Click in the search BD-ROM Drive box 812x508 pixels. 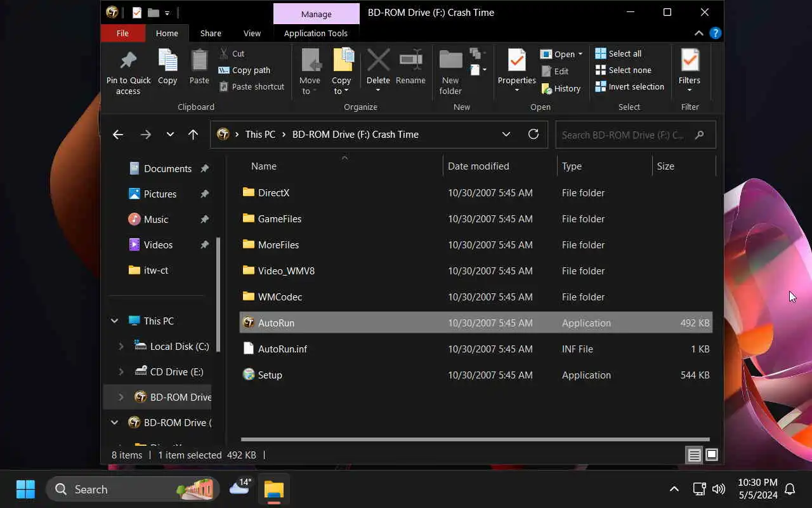pyautogui.click(x=636, y=134)
